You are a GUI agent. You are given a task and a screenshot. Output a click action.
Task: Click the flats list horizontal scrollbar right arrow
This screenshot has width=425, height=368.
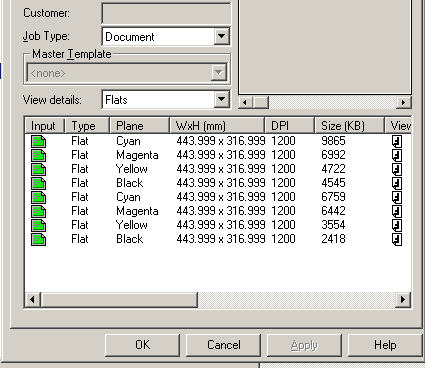coord(403,299)
